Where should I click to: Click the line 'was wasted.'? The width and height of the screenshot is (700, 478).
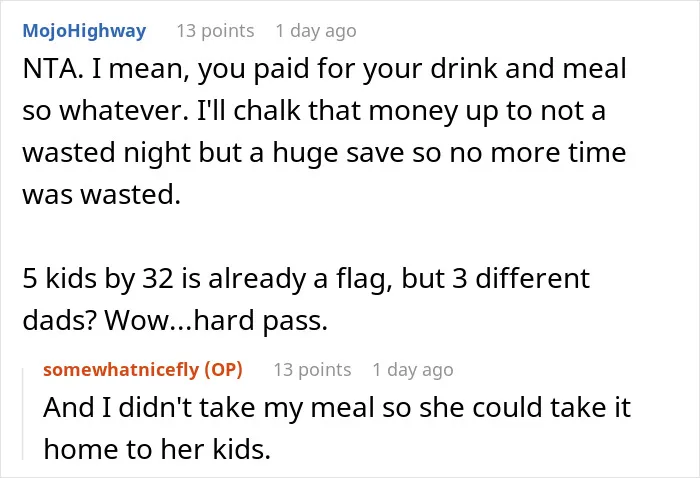point(102,195)
